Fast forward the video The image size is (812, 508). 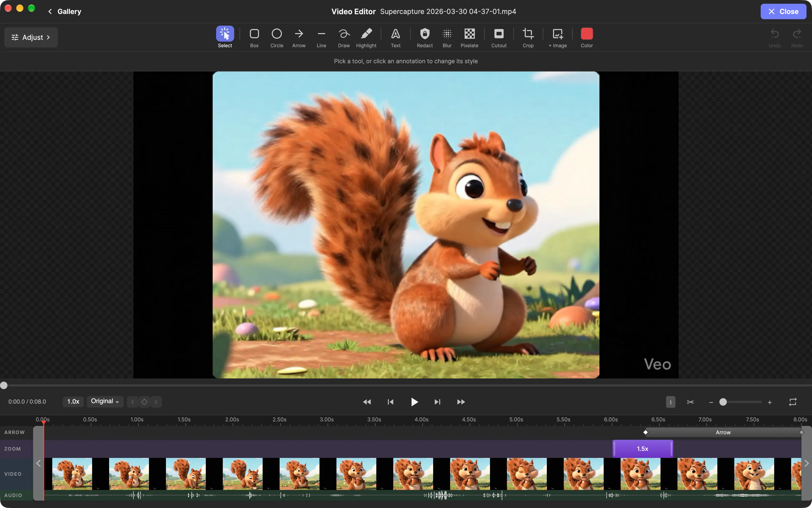461,402
